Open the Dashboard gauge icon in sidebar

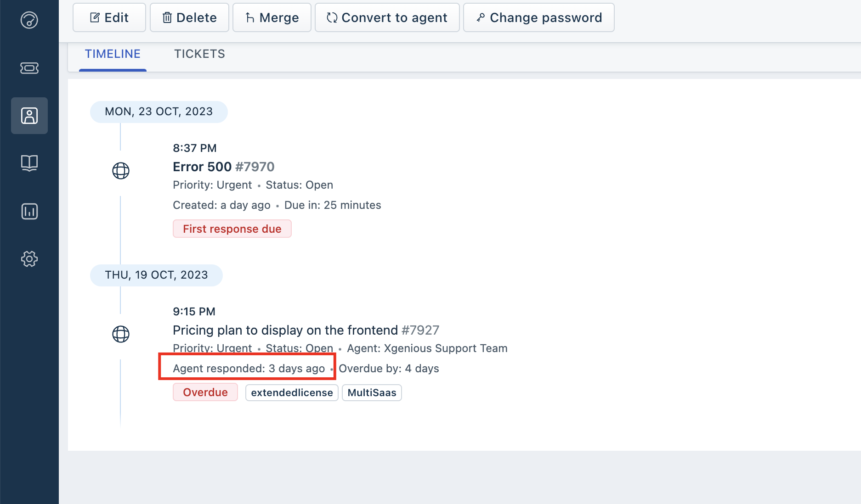point(29,20)
